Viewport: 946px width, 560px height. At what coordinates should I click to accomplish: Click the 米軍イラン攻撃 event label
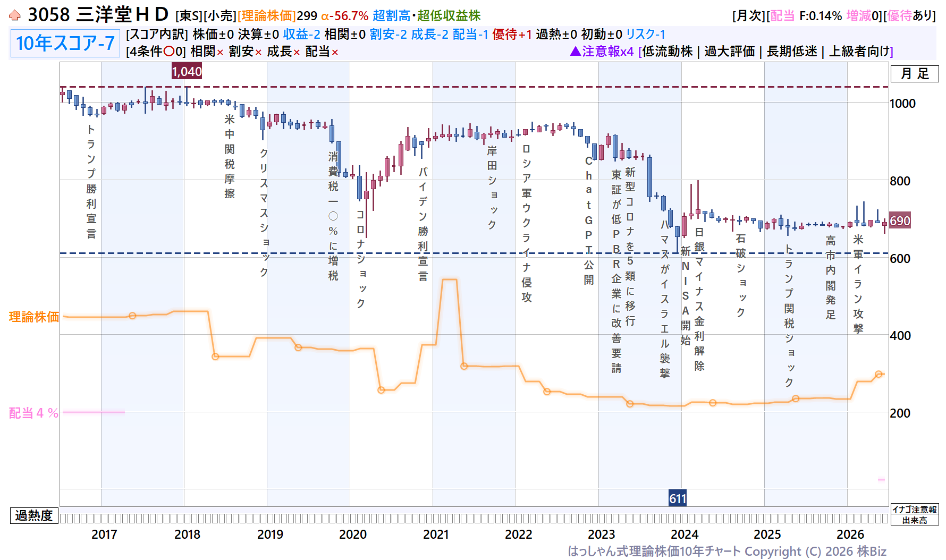point(858,284)
